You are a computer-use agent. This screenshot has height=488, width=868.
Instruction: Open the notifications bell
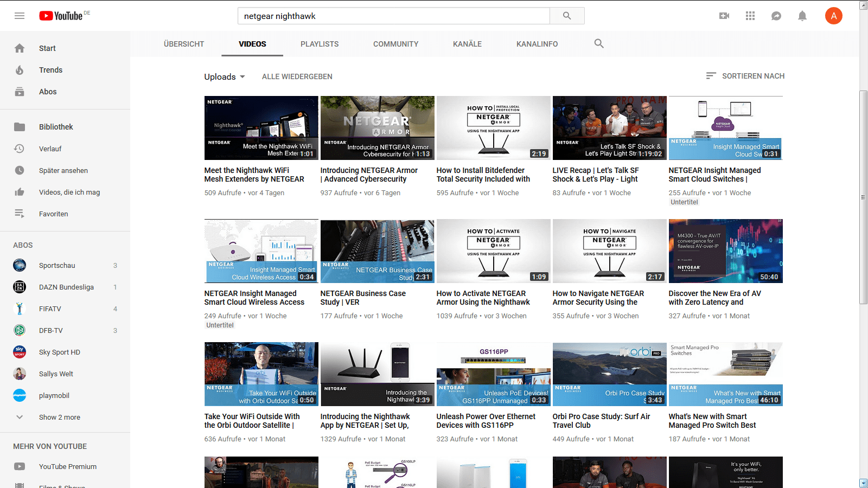[802, 16]
